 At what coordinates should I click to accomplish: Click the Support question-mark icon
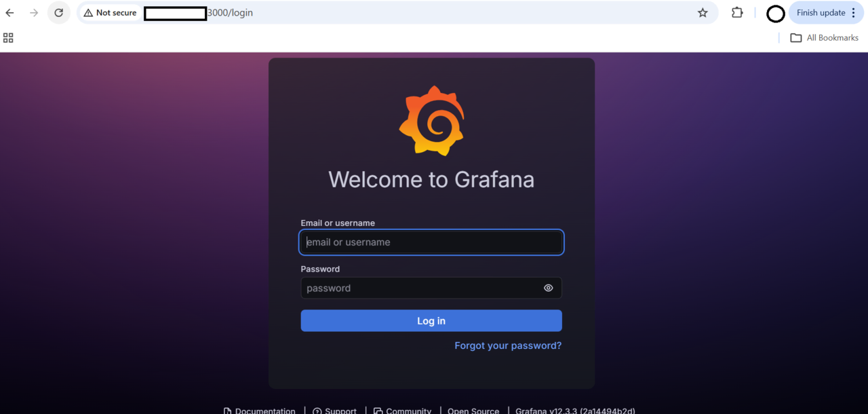click(315, 409)
